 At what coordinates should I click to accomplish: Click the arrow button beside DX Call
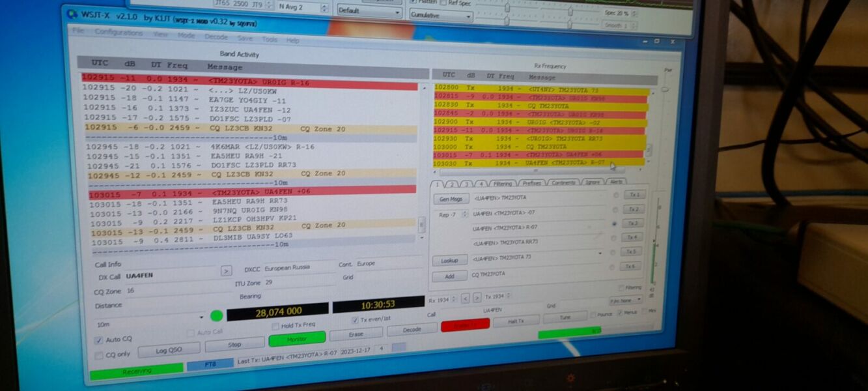coord(226,270)
